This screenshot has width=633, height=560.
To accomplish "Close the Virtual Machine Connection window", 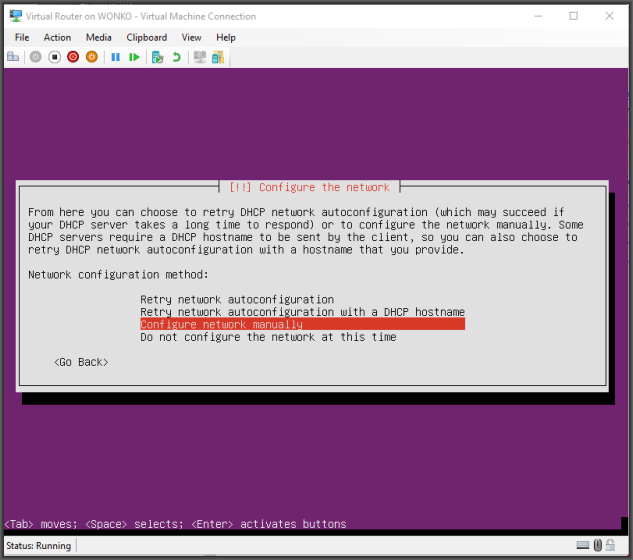I will point(609,16).
